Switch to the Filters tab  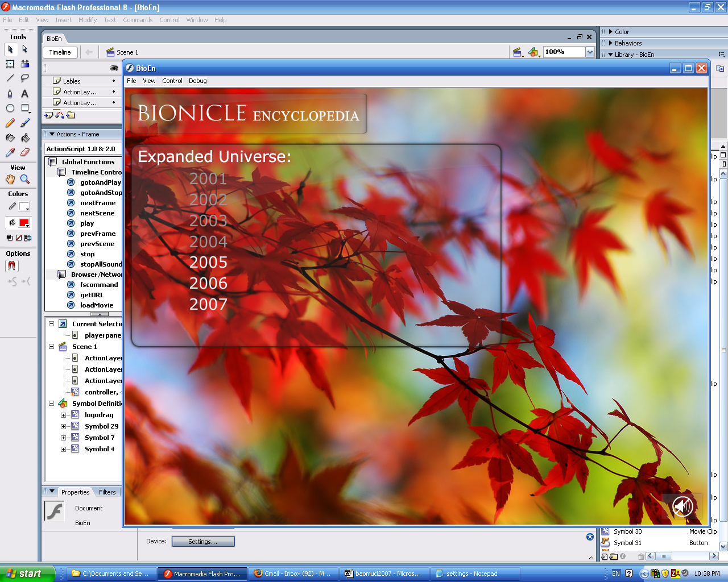(107, 492)
